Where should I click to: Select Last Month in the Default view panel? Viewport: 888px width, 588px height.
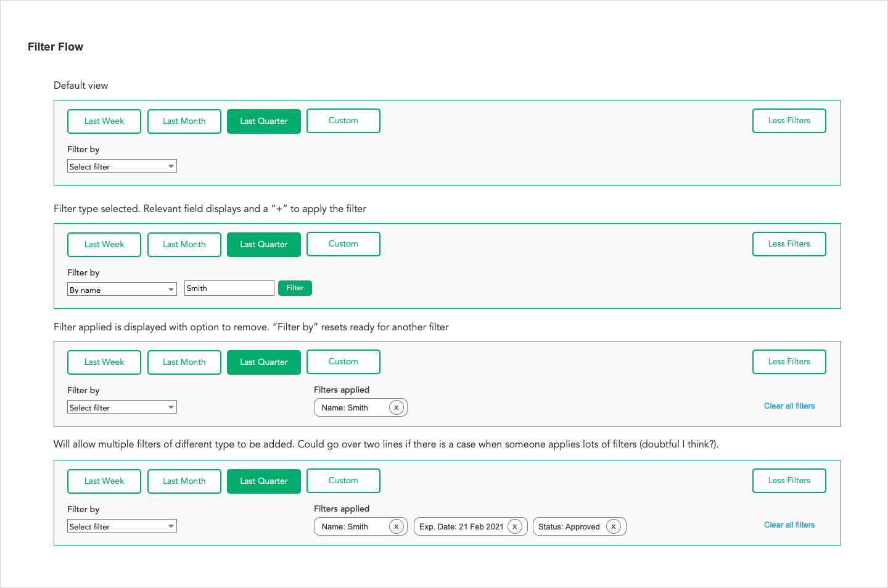click(x=184, y=121)
